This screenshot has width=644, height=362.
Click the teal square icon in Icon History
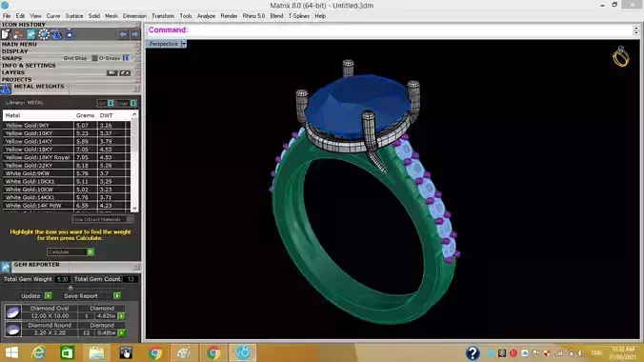tap(31, 34)
